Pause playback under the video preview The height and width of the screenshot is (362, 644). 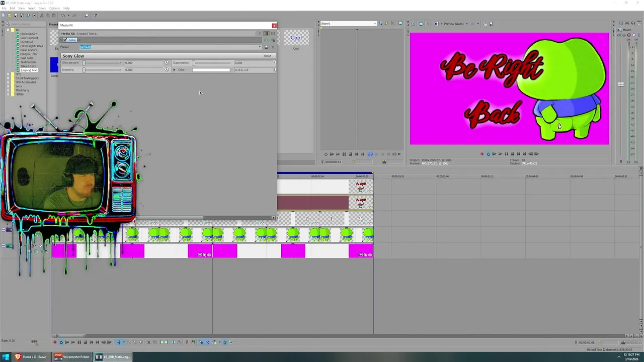click(x=506, y=154)
